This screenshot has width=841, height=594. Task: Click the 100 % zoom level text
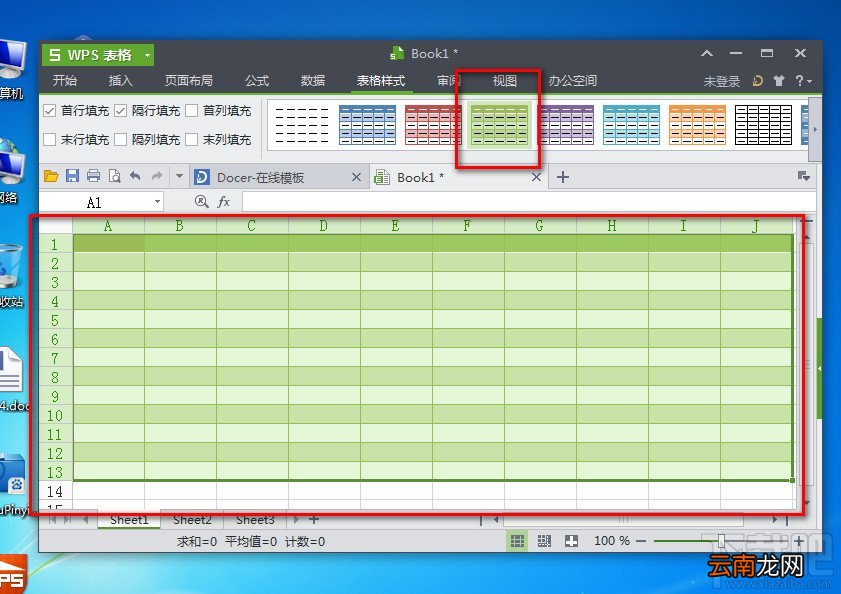click(x=611, y=541)
